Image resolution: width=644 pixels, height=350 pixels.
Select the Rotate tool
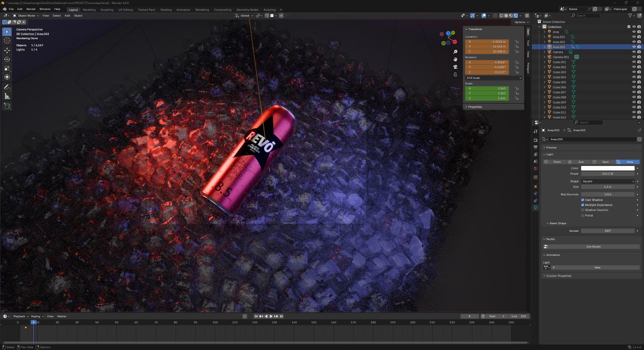[7, 59]
